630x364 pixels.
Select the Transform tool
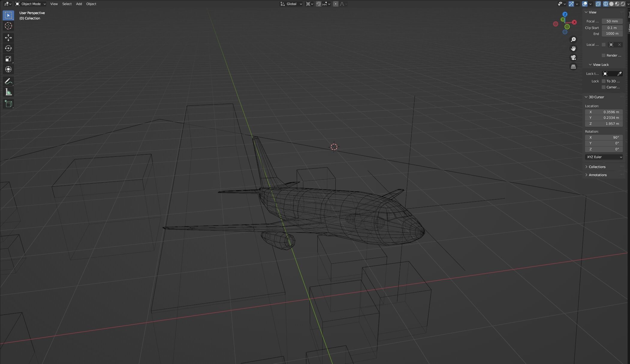8,69
